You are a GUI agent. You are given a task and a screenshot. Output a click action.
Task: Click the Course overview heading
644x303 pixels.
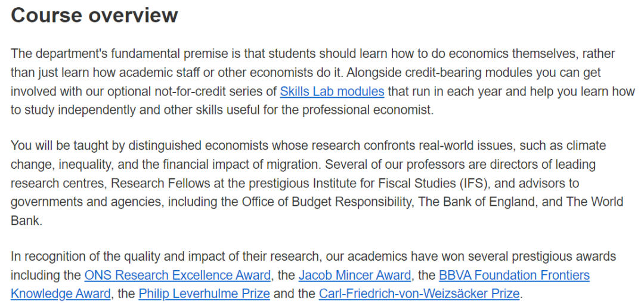click(x=94, y=15)
